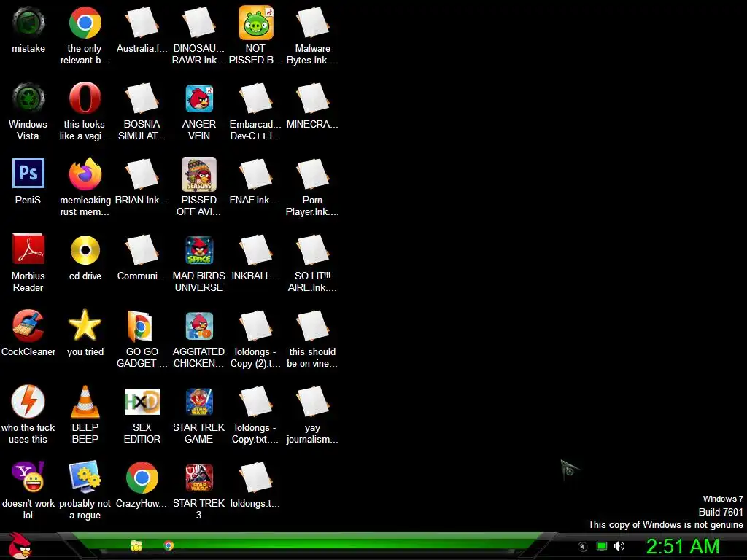Open MAD BIRDS UNIVERSE Space icon
This screenshot has width=747, height=560.
coord(198,250)
